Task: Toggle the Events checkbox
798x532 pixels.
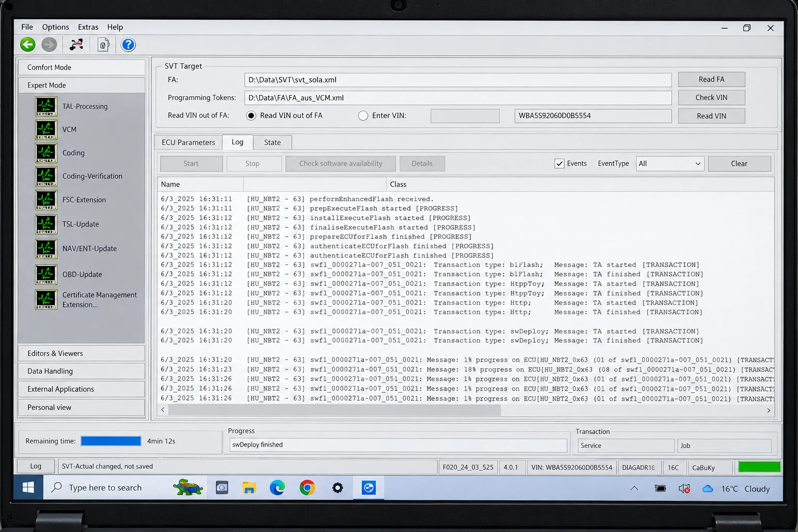Action: (560, 164)
